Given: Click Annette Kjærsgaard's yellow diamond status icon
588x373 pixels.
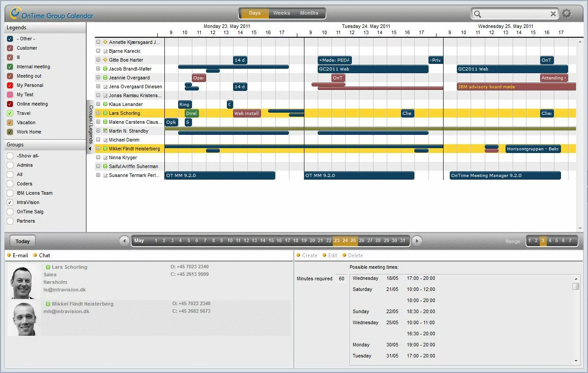Looking at the screenshot, I should pyautogui.click(x=105, y=42).
